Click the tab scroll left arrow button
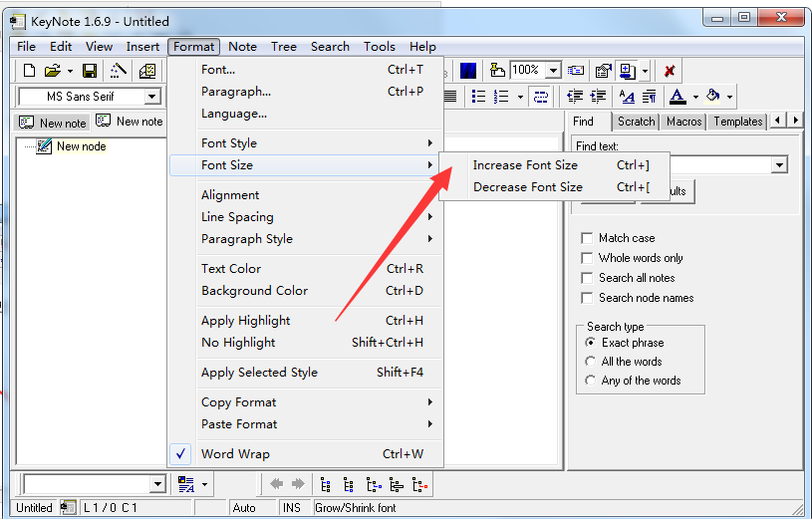This screenshot has height=519, width=812. [x=777, y=121]
